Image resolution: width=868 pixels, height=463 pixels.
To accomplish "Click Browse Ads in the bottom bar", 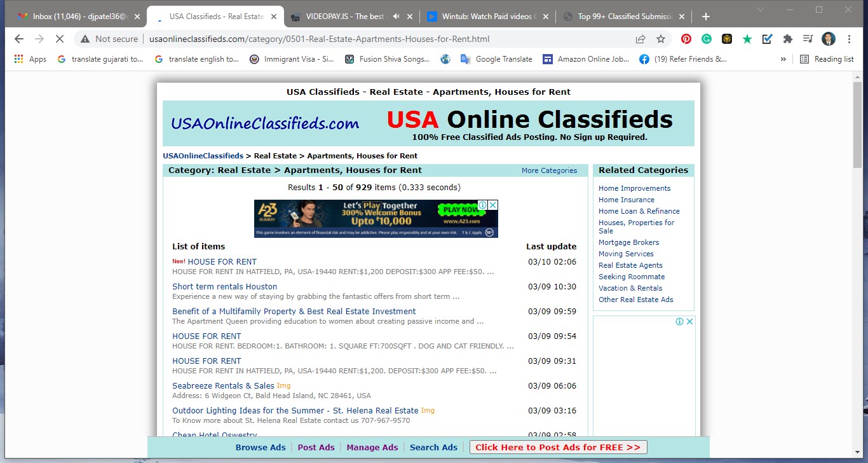I will tap(261, 447).
